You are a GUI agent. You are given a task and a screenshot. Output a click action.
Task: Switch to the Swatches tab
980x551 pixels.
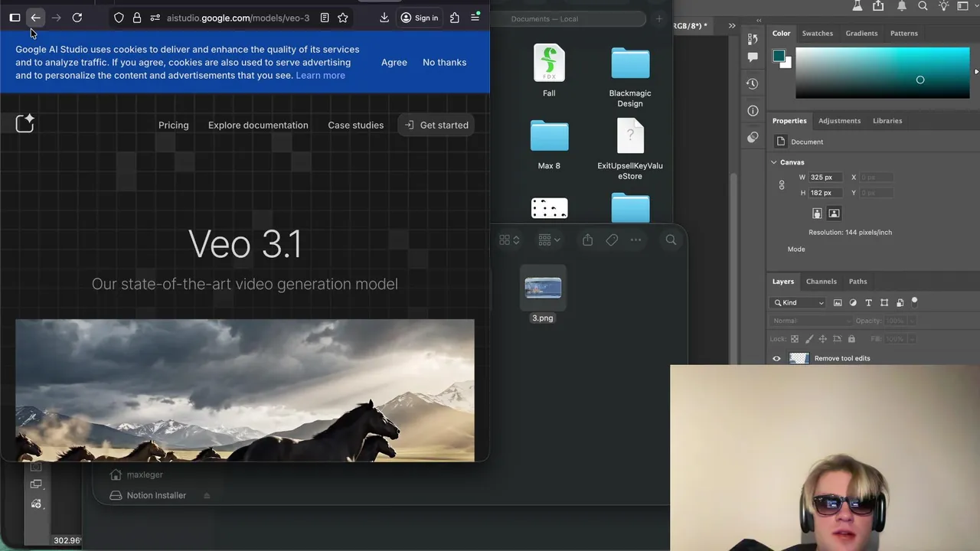(x=817, y=34)
